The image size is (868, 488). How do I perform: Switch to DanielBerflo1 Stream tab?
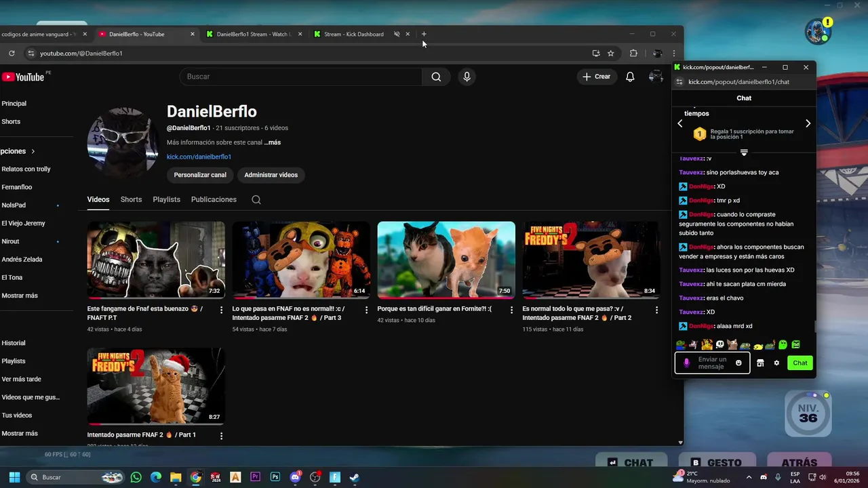[x=254, y=34]
